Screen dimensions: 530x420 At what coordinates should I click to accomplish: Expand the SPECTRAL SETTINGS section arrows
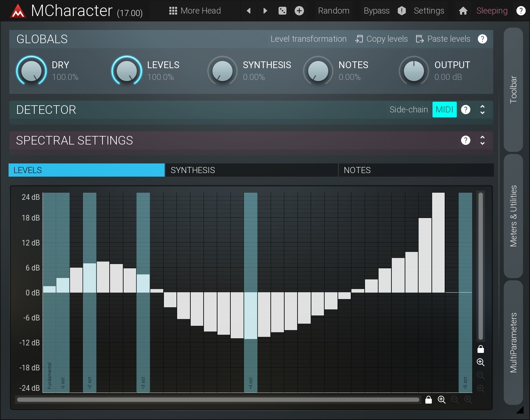[482, 140]
